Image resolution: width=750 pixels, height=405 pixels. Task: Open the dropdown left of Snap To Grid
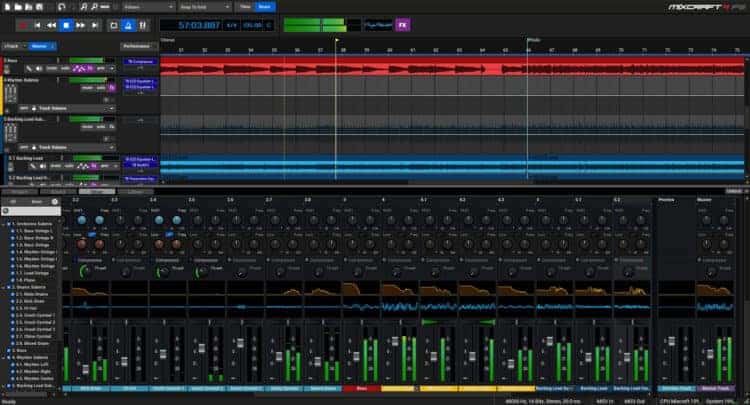tap(148, 7)
